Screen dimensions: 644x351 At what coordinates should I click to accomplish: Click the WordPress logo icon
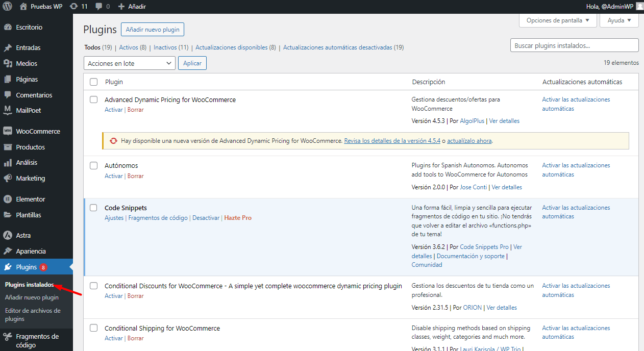pyautogui.click(x=8, y=6)
